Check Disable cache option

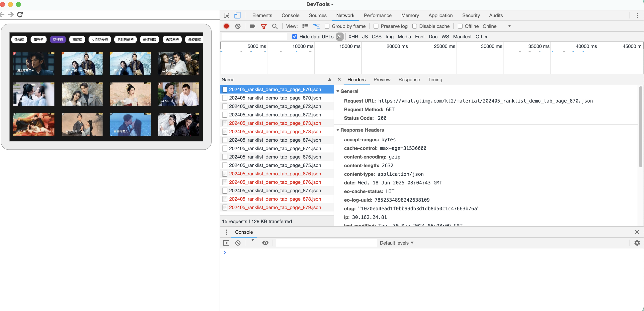pyautogui.click(x=414, y=26)
